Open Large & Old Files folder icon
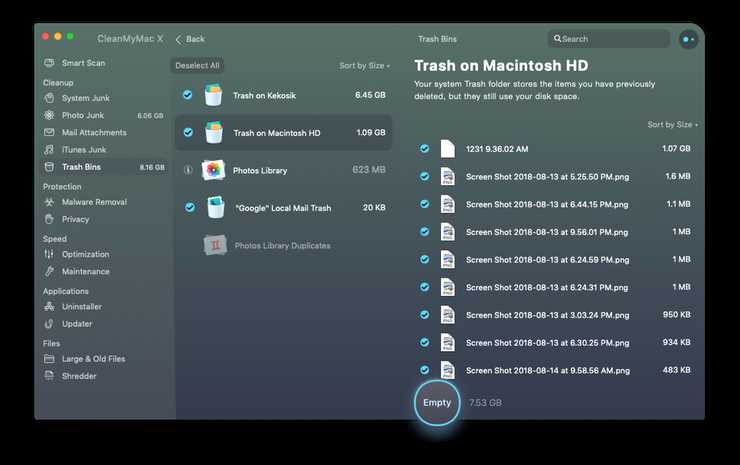This screenshot has width=740, height=465. [x=49, y=359]
